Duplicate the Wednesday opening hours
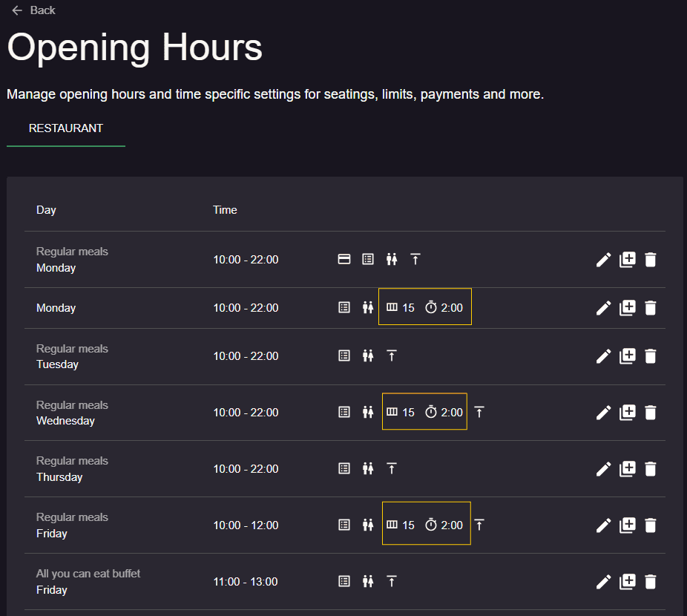The image size is (687, 616). (628, 413)
